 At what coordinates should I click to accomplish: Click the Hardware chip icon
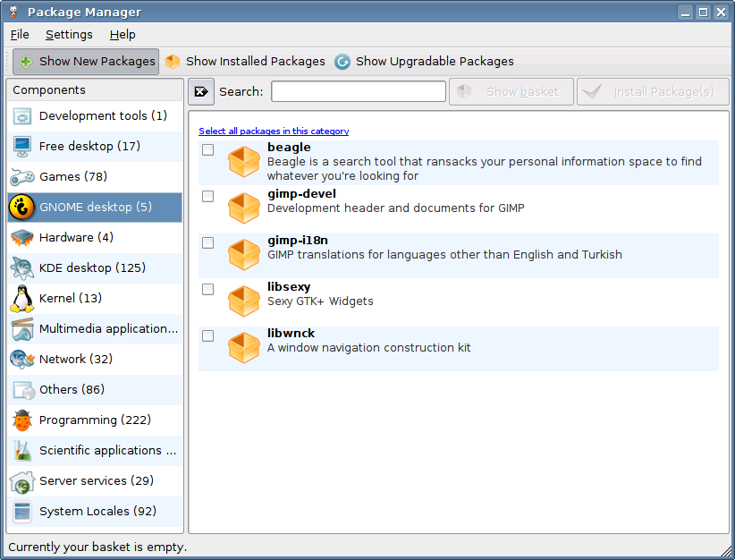coord(22,237)
